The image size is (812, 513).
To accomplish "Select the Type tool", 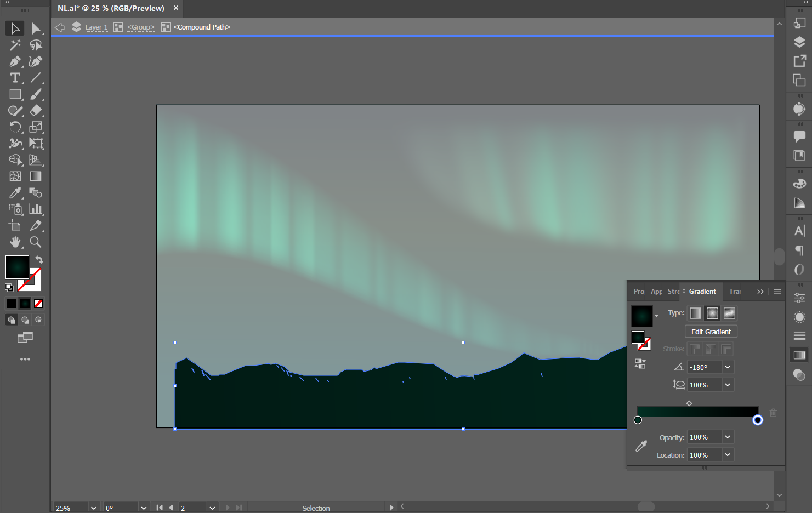I will tap(15, 78).
